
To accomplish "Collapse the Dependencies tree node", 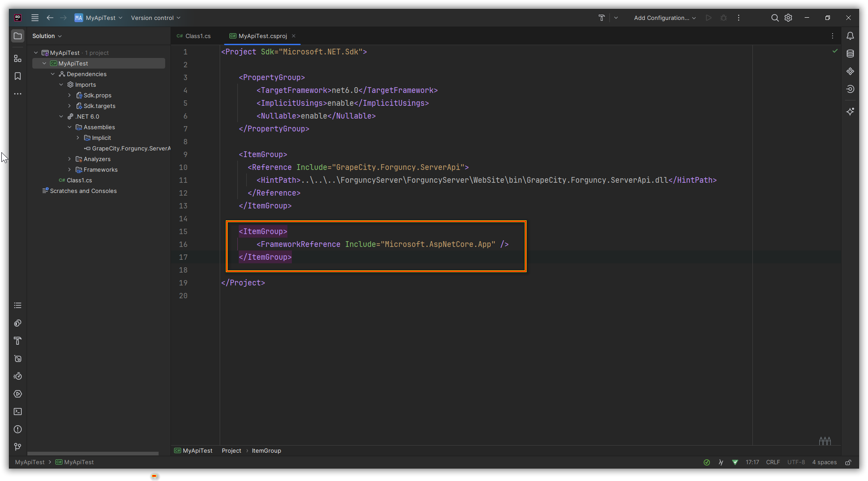I will pos(53,74).
